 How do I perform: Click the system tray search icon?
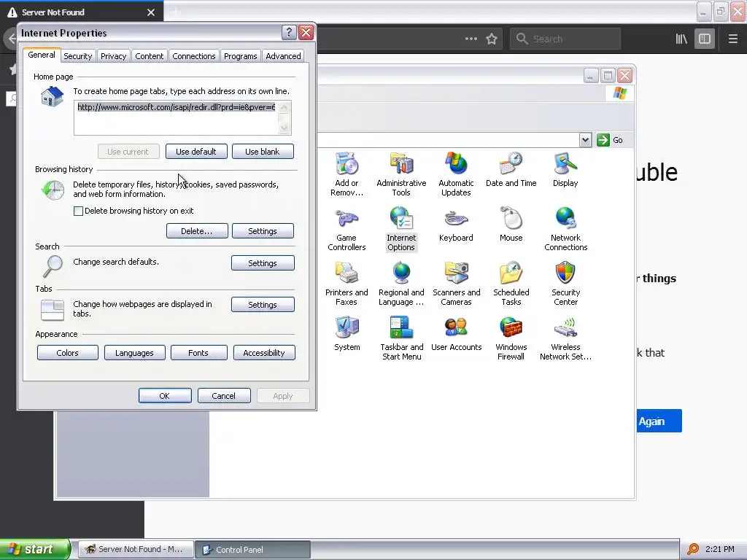(x=693, y=549)
